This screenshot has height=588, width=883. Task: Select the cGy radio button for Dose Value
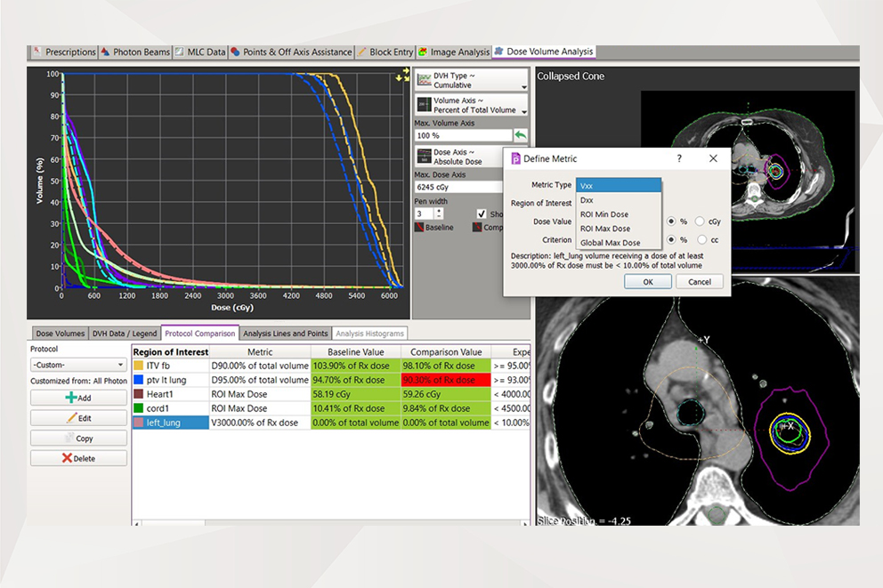tap(701, 222)
